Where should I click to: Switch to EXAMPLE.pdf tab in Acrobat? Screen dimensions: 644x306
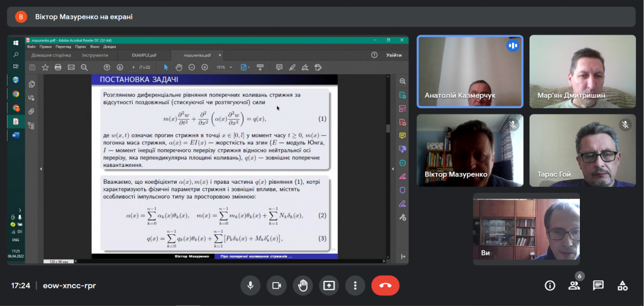pyautogui.click(x=144, y=55)
